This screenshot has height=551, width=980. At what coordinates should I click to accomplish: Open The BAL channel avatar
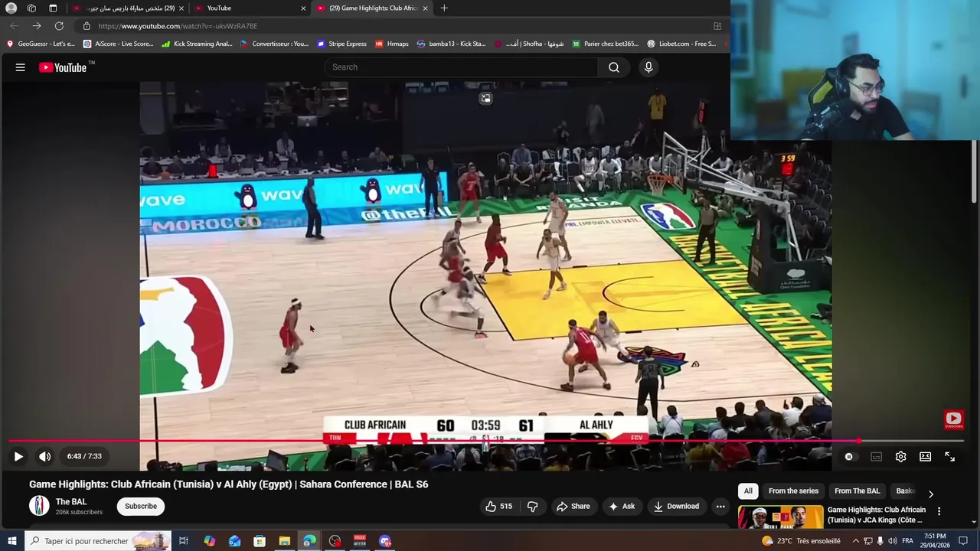tap(39, 506)
